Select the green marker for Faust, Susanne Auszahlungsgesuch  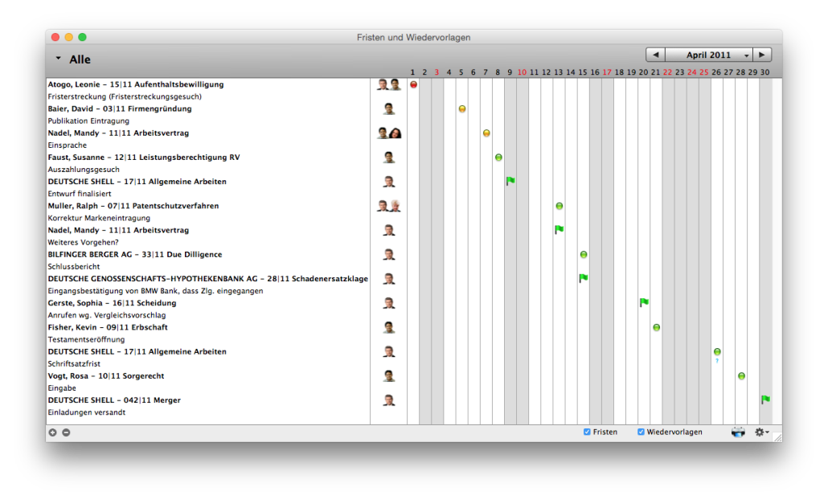pyautogui.click(x=498, y=158)
